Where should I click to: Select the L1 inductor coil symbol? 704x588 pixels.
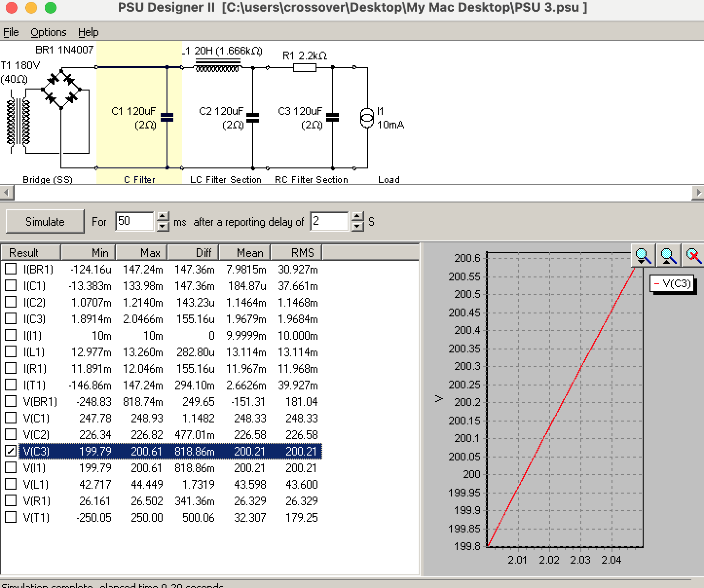218,66
